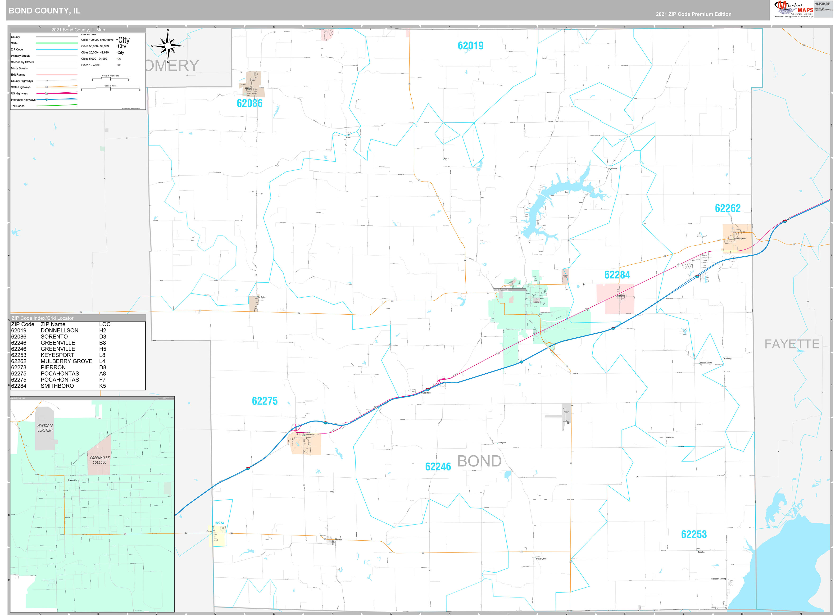The height and width of the screenshot is (616, 840).
Task: Click the green Toll Roads line sample in the legend
Action: 57,106
